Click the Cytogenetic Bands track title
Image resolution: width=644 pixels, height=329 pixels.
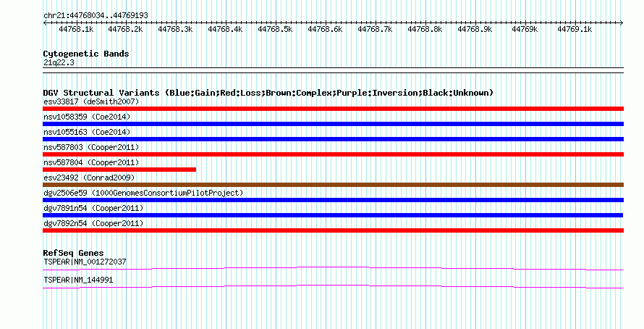click(86, 54)
